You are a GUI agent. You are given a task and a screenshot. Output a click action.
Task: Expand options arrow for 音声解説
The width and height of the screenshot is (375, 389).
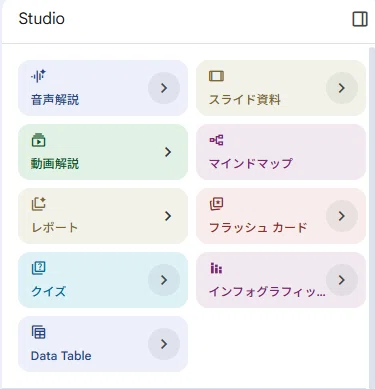(164, 88)
